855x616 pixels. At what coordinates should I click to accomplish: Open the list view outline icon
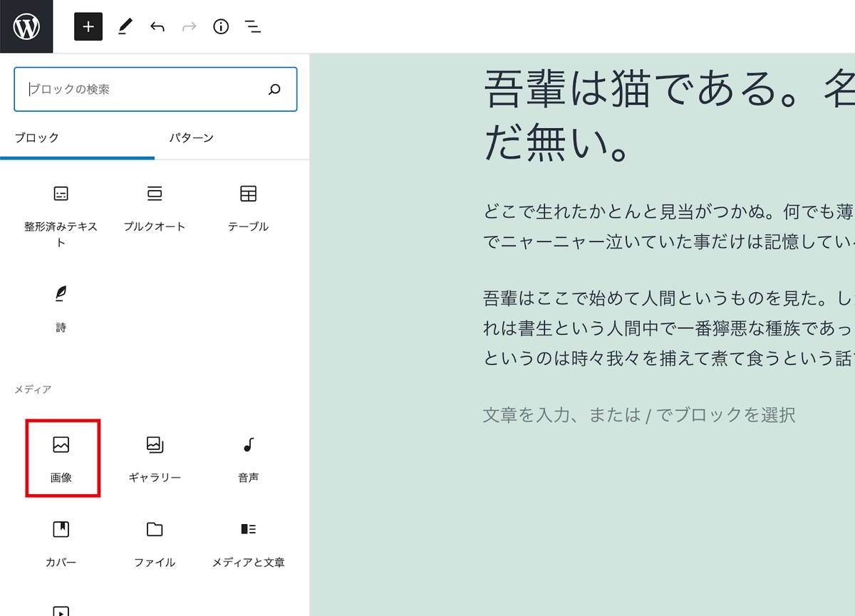[x=252, y=27]
